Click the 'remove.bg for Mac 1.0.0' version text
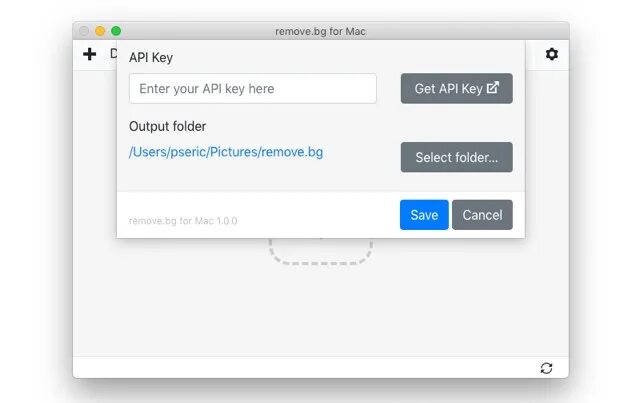The width and height of the screenshot is (640, 403). [x=183, y=221]
